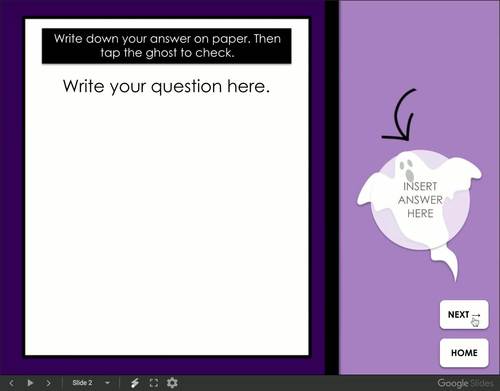Click the HOME button
Viewport: 500px width, 391px height.
click(x=464, y=353)
